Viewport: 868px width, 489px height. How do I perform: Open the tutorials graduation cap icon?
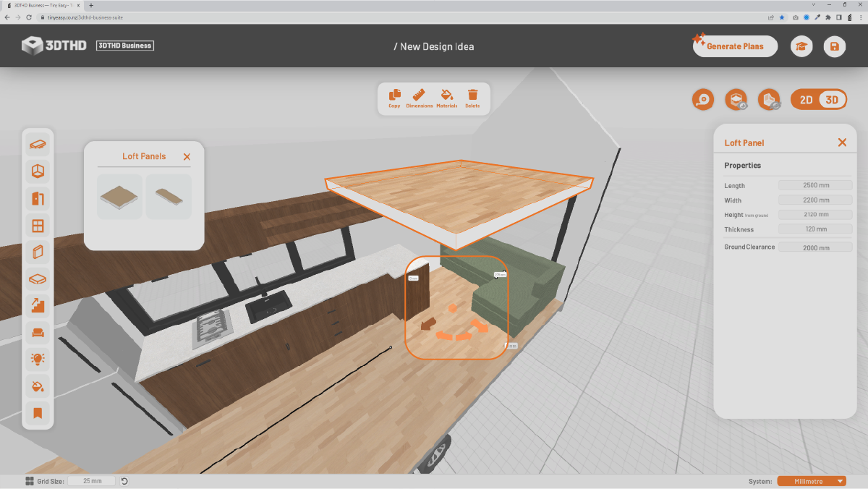pos(801,46)
